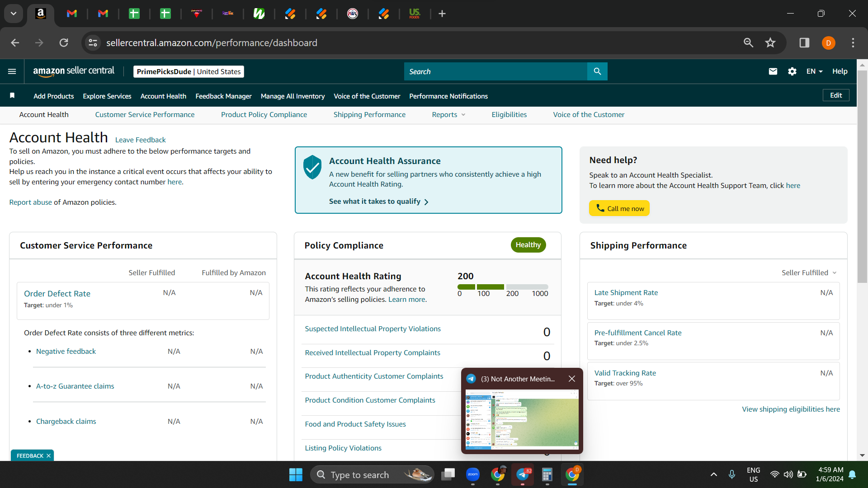Click the Windows Type to search box
Screen dimensions: 868x488
click(x=372, y=474)
